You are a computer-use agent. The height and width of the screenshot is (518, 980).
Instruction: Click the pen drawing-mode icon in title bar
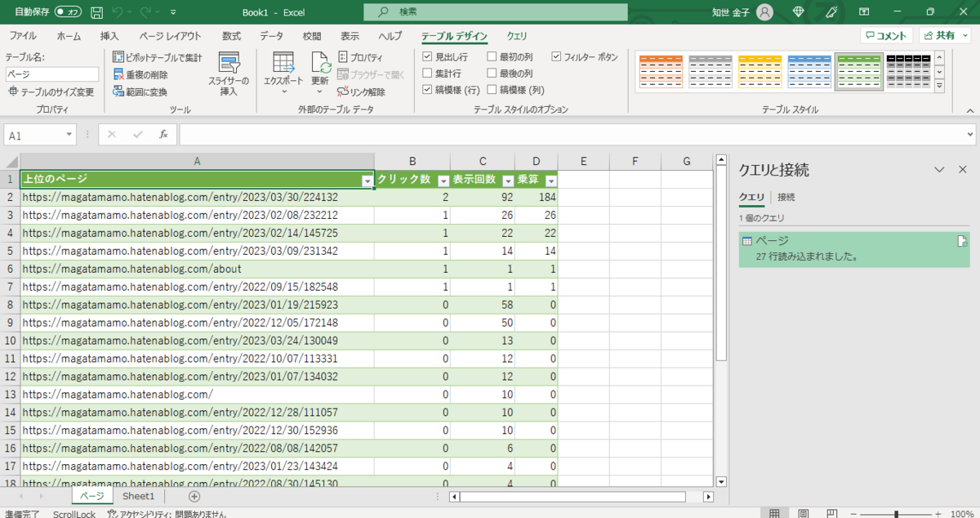[831, 12]
